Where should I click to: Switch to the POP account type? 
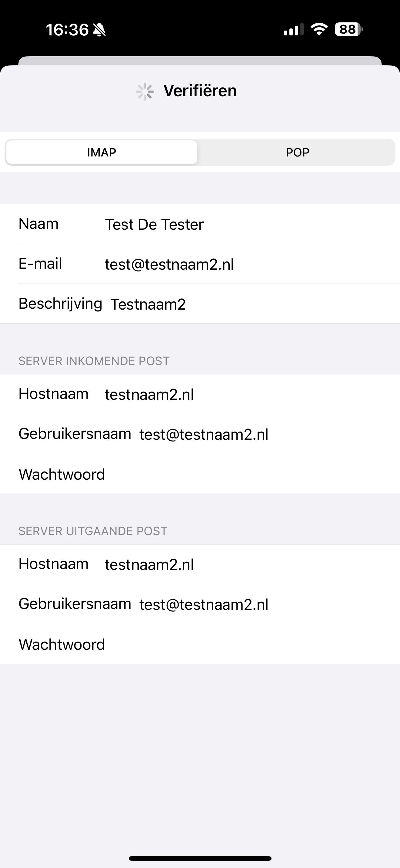click(297, 152)
